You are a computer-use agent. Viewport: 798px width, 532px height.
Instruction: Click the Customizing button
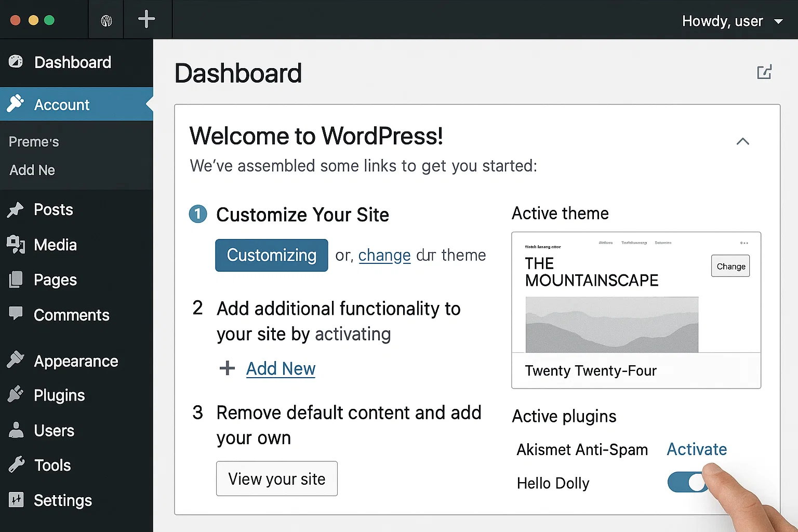(271, 255)
